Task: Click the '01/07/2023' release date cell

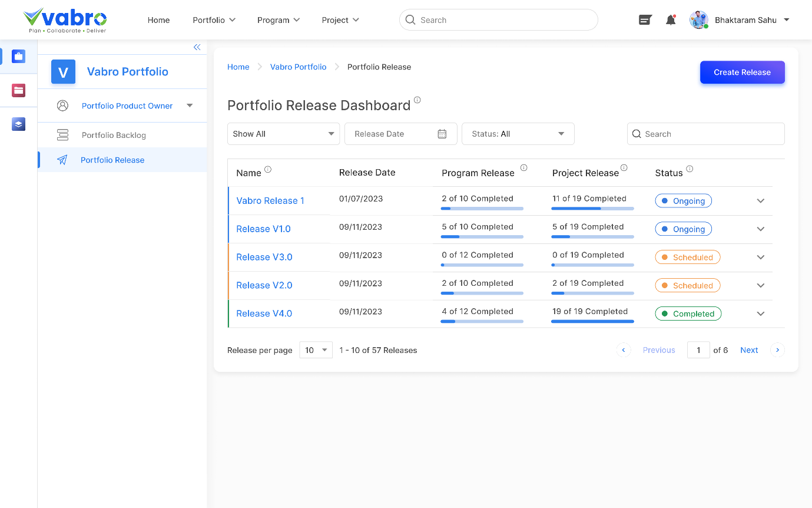Action: [x=361, y=199]
